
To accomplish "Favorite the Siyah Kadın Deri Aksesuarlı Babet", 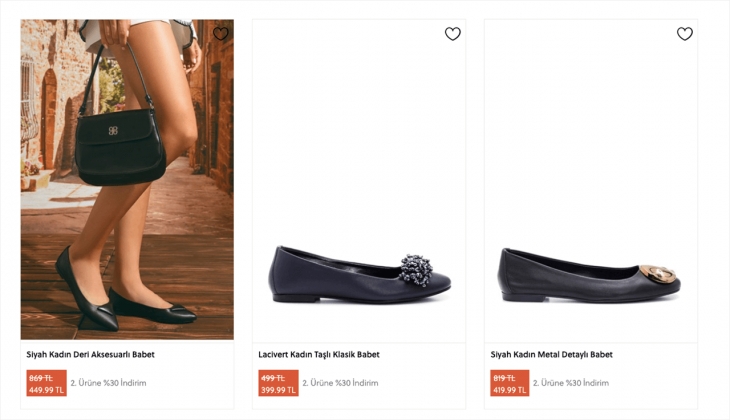I will (x=221, y=34).
